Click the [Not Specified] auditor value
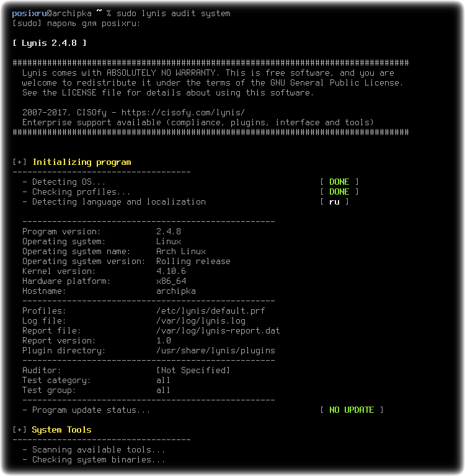The height and width of the screenshot is (476, 465). pos(193,371)
